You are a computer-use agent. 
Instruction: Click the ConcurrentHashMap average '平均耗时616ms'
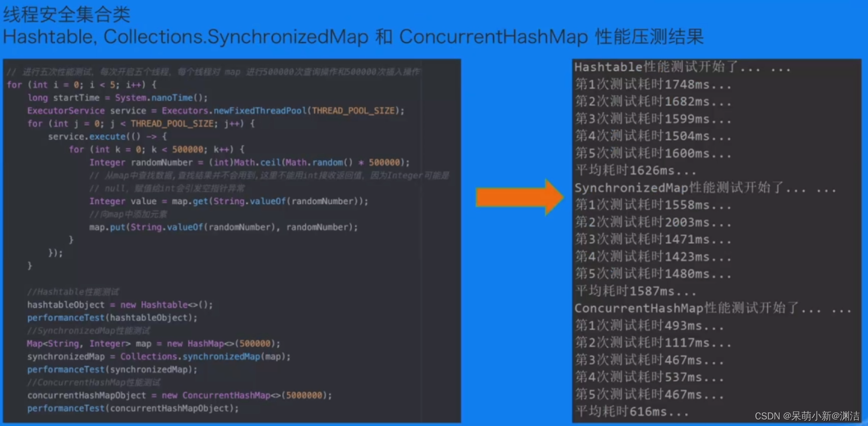click(632, 411)
